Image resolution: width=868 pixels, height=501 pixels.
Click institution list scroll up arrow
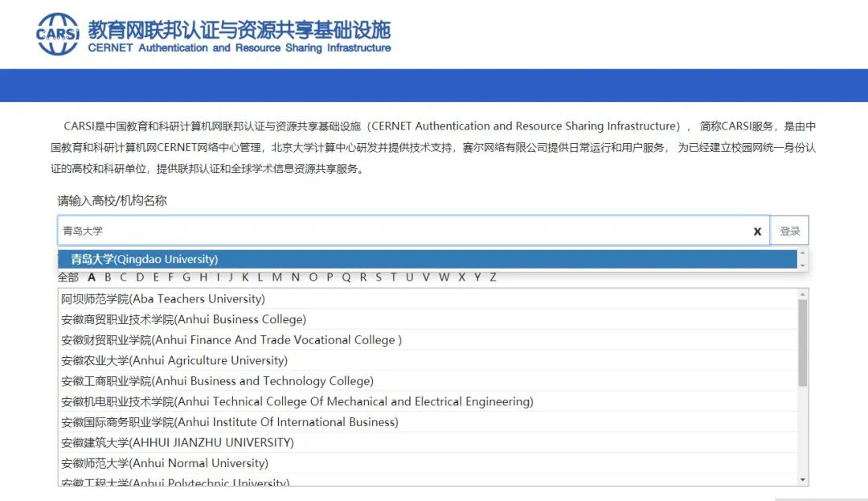point(803,294)
